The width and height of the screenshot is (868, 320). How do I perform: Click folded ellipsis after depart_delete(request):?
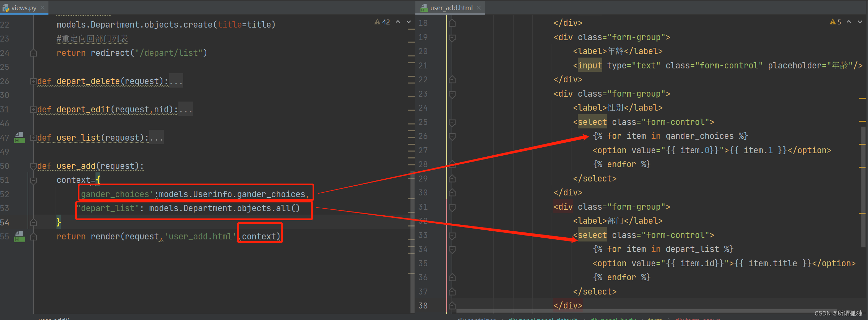176,81
